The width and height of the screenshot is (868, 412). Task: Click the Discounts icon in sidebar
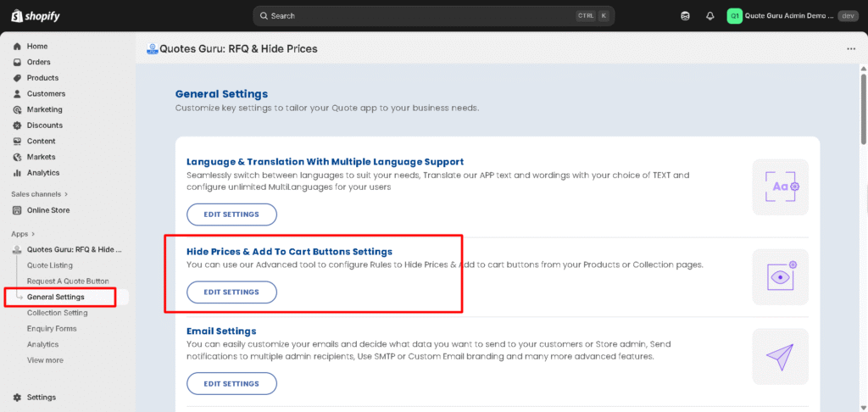[x=17, y=125]
